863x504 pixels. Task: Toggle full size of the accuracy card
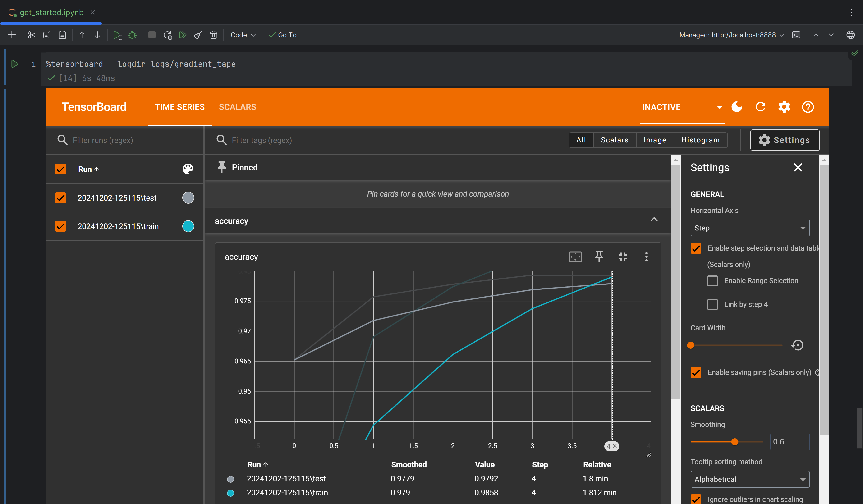pyautogui.click(x=622, y=257)
